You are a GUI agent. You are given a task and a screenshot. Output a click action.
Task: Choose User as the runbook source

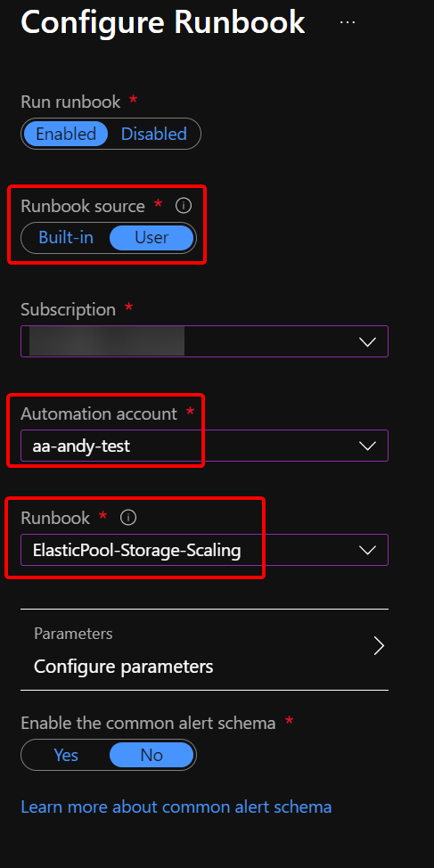coord(151,238)
